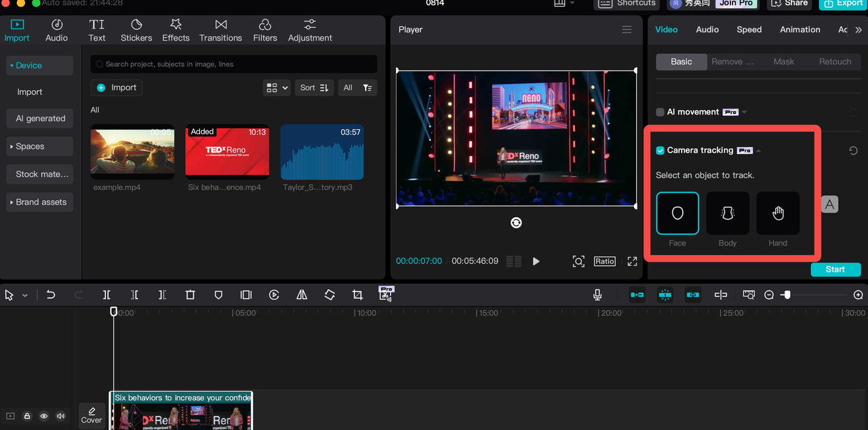Disable the Camera tracking checkbox
Viewport: 868px width, 430px height.
(660, 151)
